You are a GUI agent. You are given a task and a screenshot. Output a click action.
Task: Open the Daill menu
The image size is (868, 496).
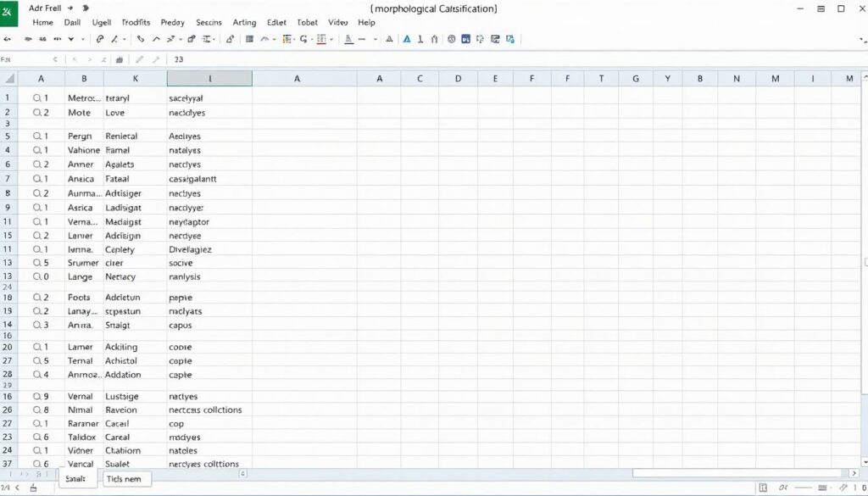[x=72, y=23]
